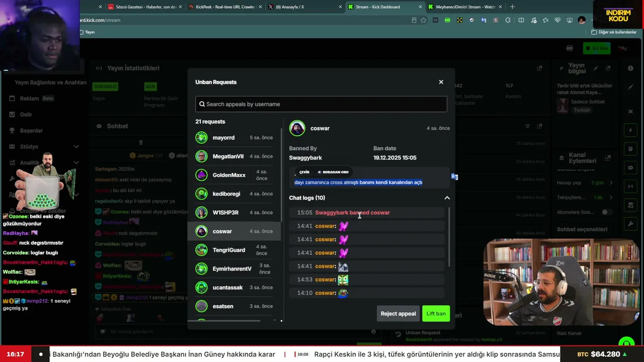Viewport: 644px width, 362px height.
Task: Select the MegatlanVII unban request
Action: pos(234,156)
